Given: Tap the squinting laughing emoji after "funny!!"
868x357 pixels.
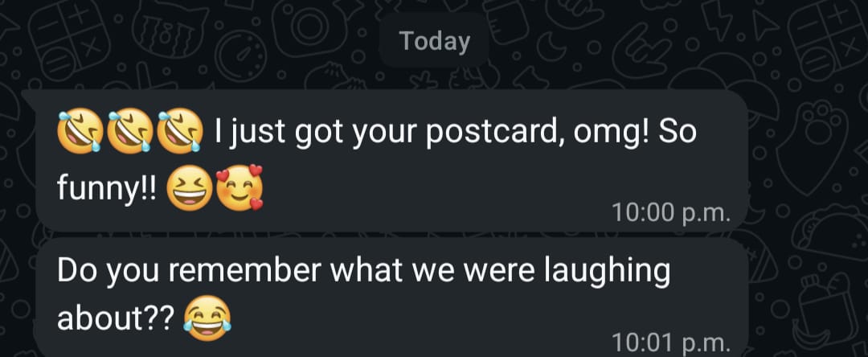Looking at the screenshot, I should (190, 189).
